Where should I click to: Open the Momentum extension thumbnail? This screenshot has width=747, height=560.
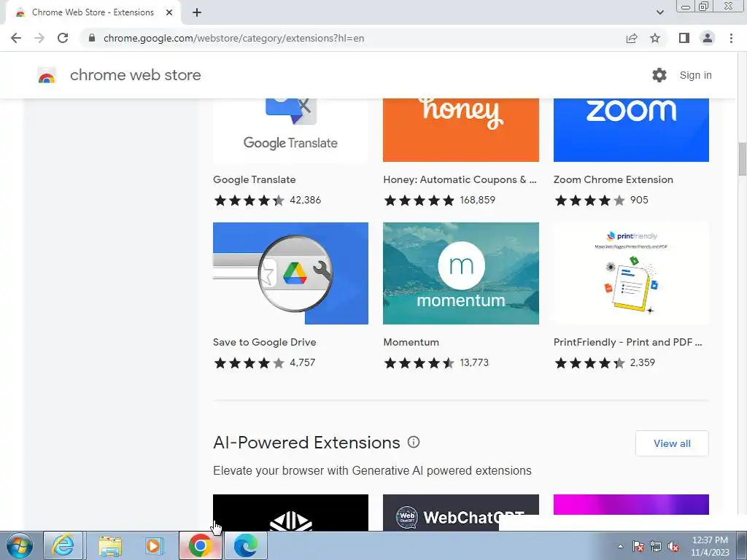(461, 273)
